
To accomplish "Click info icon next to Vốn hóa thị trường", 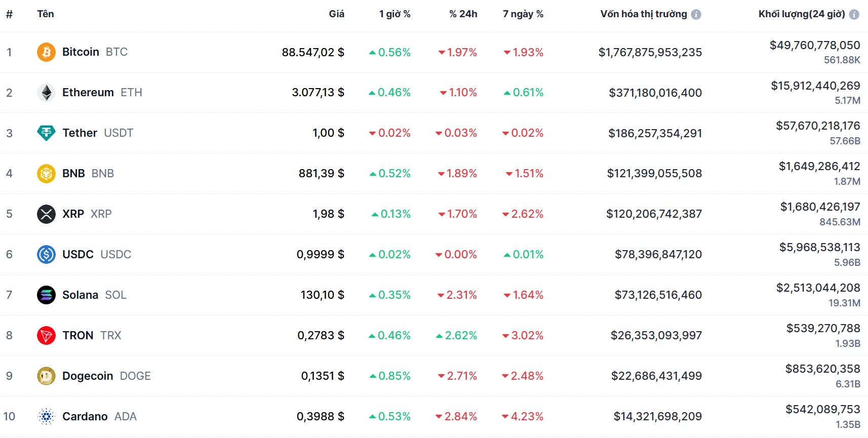I will click(x=696, y=14).
